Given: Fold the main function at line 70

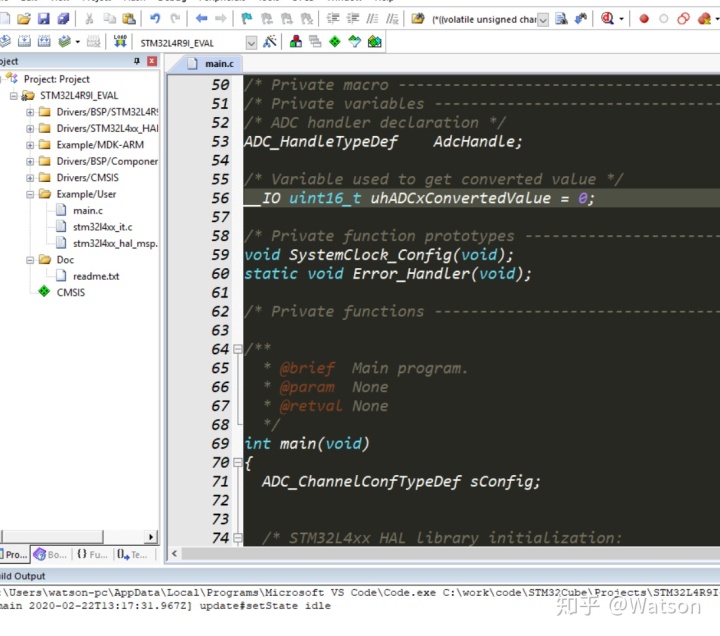Looking at the screenshot, I should (x=237, y=462).
